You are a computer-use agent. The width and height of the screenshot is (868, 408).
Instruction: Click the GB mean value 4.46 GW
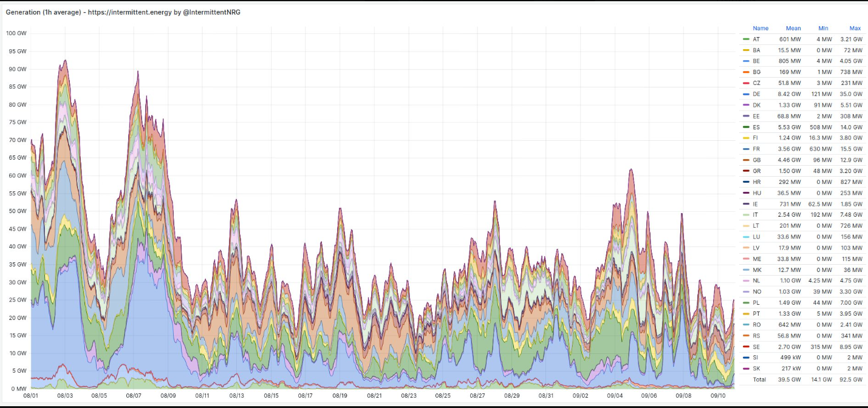[790, 160]
